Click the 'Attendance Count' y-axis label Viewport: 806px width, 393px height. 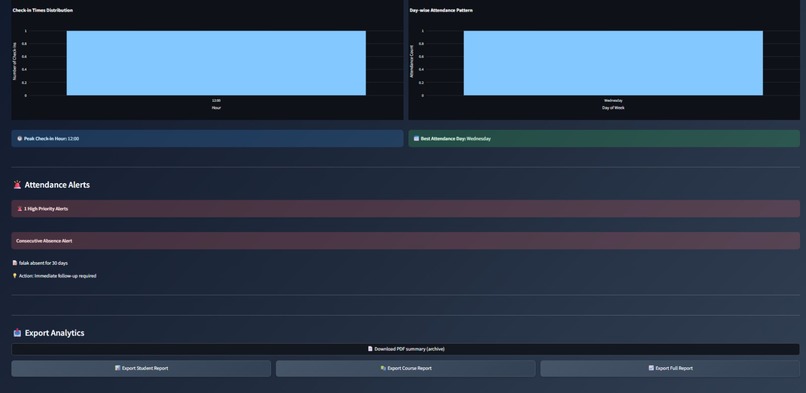411,62
